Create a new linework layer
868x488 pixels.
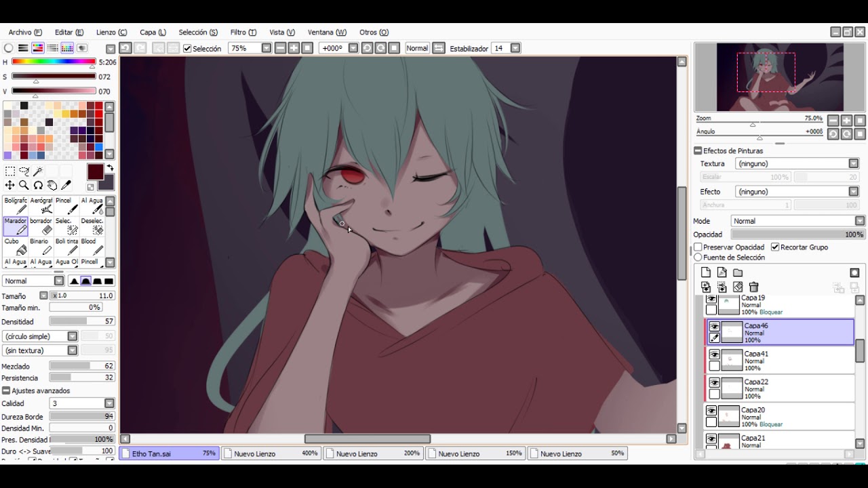click(x=722, y=272)
